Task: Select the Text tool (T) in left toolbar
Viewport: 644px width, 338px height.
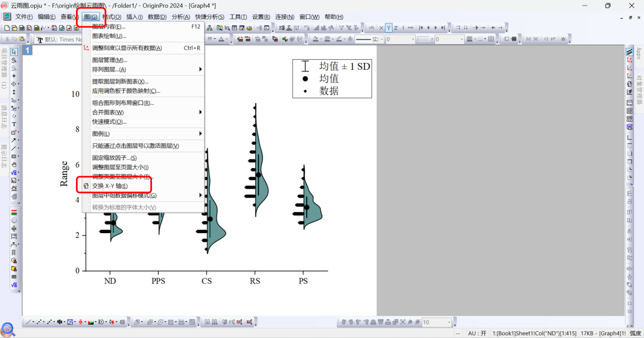Action: [14, 124]
